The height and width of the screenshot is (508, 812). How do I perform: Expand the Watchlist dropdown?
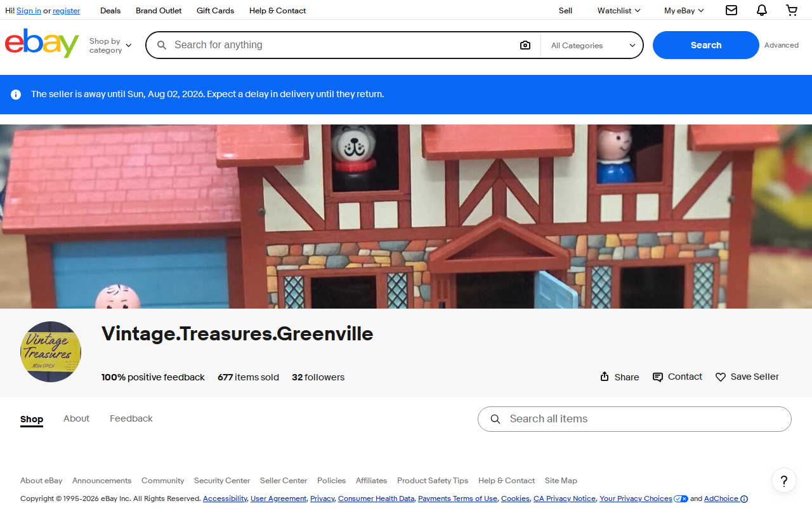(x=619, y=10)
